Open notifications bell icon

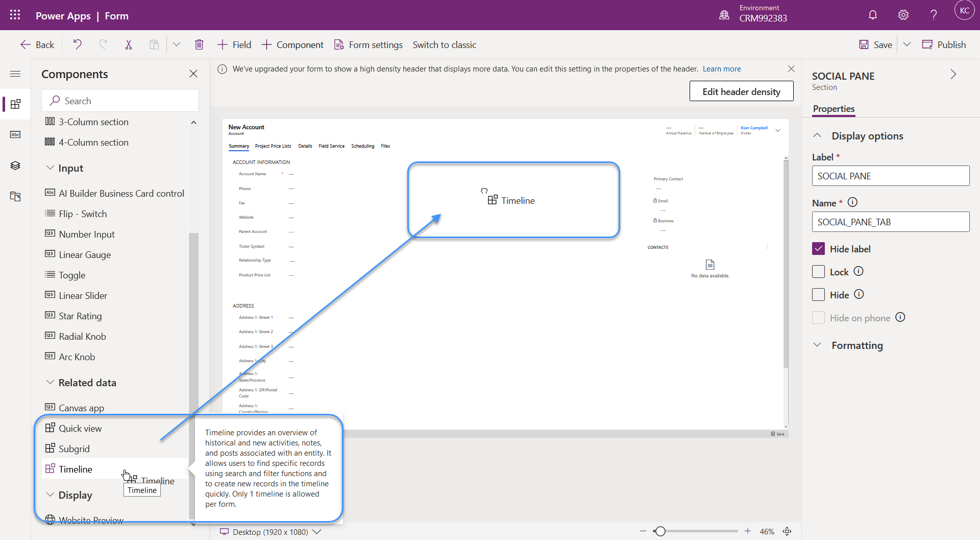[872, 15]
